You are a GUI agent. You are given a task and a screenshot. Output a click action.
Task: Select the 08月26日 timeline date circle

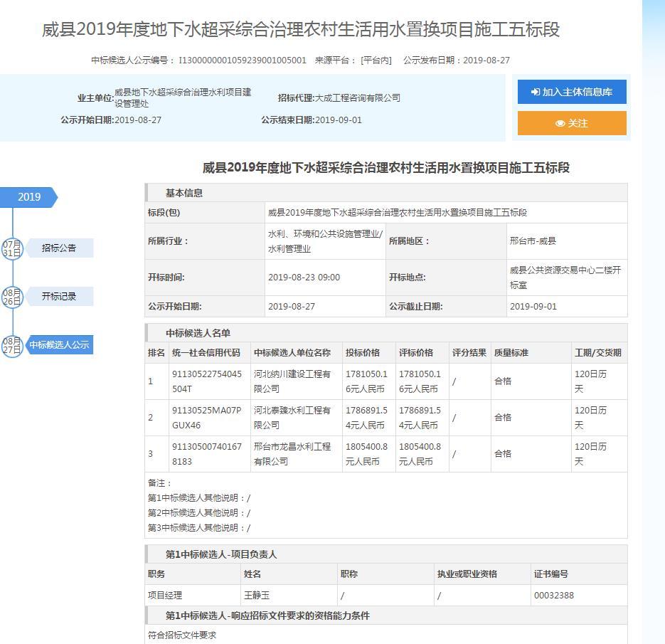click(12, 297)
